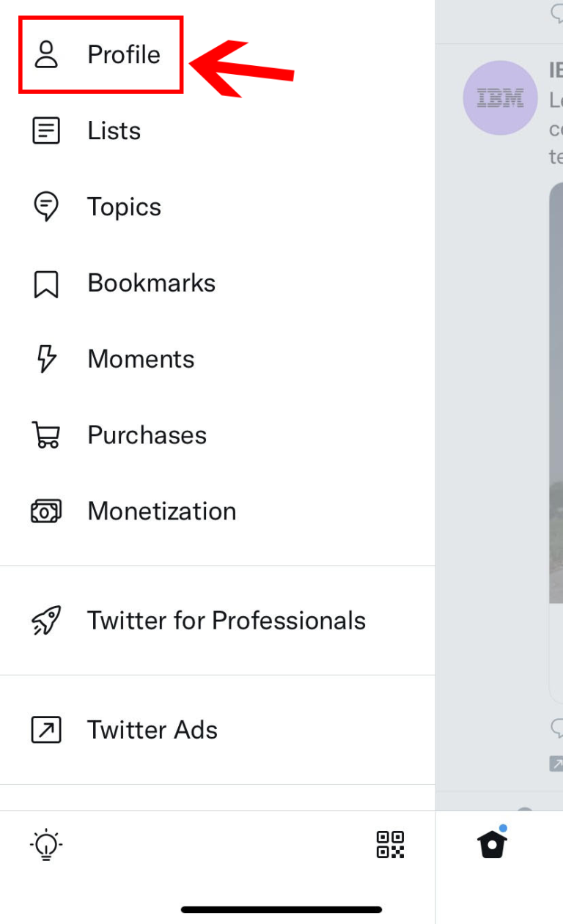Open the Profile menu item
Screen dimensions: 563x924
click(x=123, y=55)
